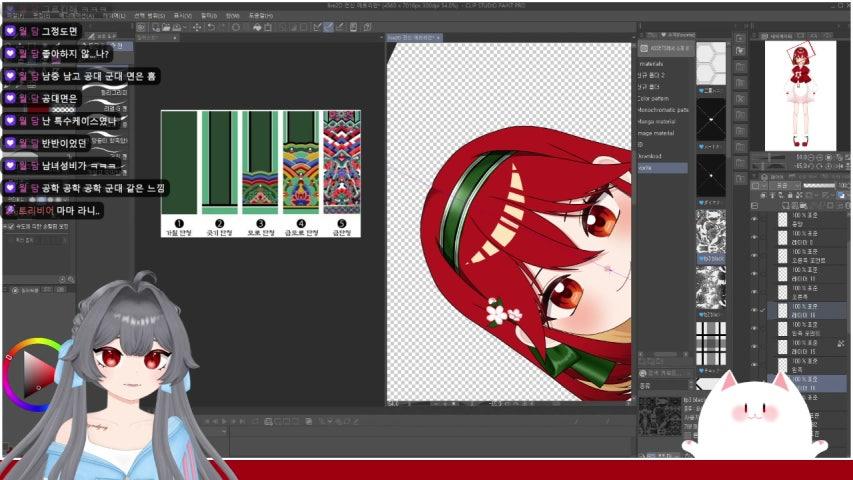Click the Clip Studio icon in the command bar
Viewport: 853px width, 480px height.
coord(141,27)
